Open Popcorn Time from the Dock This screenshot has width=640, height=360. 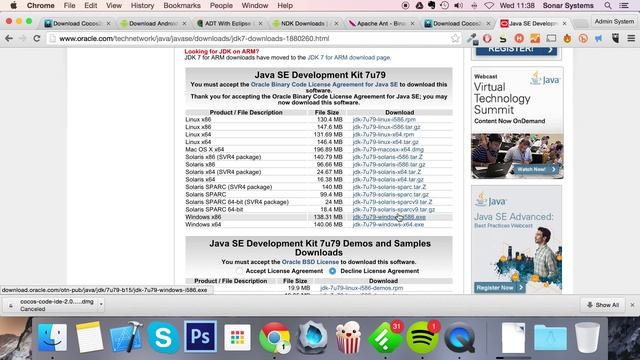coord(348,337)
